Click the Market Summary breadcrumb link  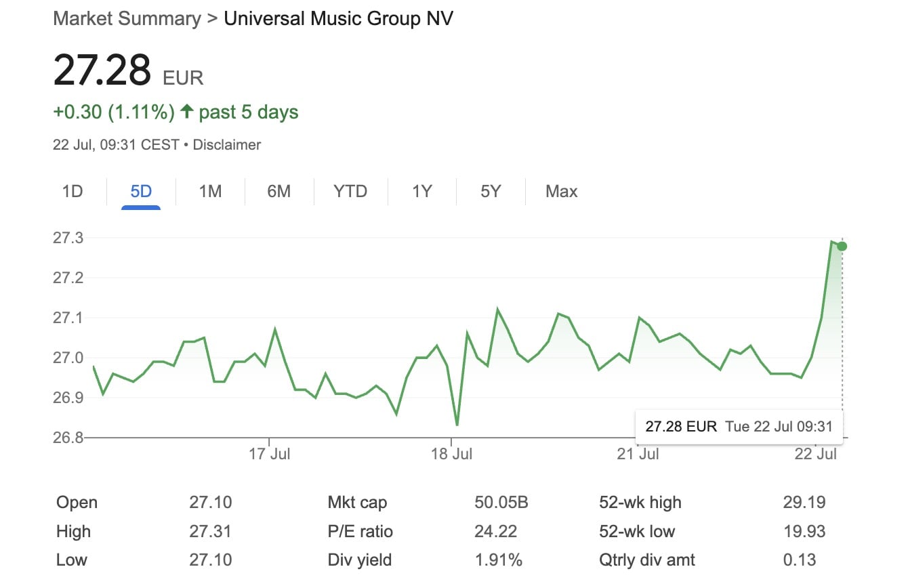127,18
